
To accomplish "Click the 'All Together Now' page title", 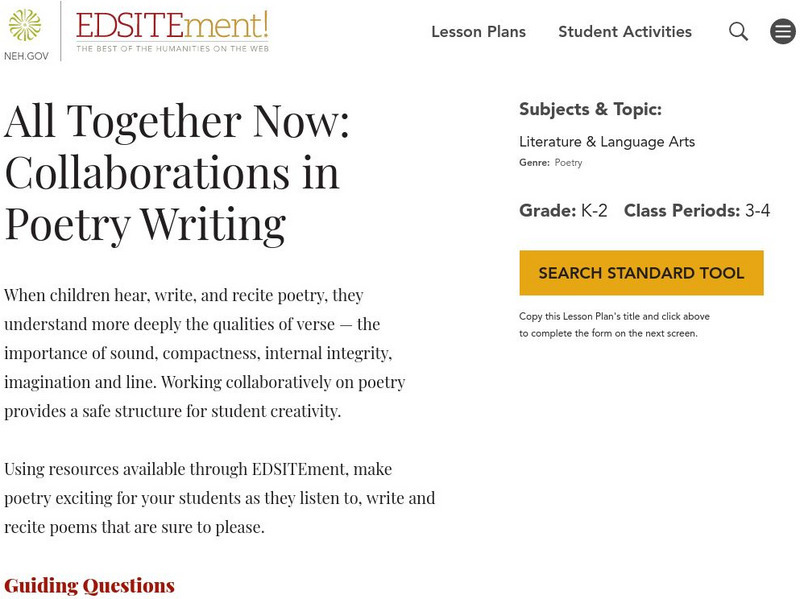I will [x=177, y=173].
